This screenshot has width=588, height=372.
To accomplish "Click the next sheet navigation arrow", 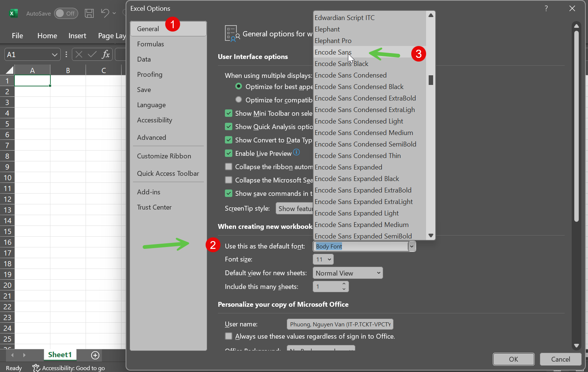I will coord(24,355).
